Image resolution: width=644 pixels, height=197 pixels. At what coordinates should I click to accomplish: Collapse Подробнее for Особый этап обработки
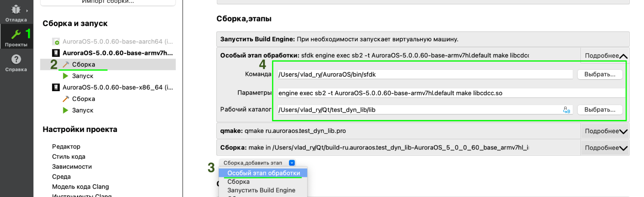[605, 56]
